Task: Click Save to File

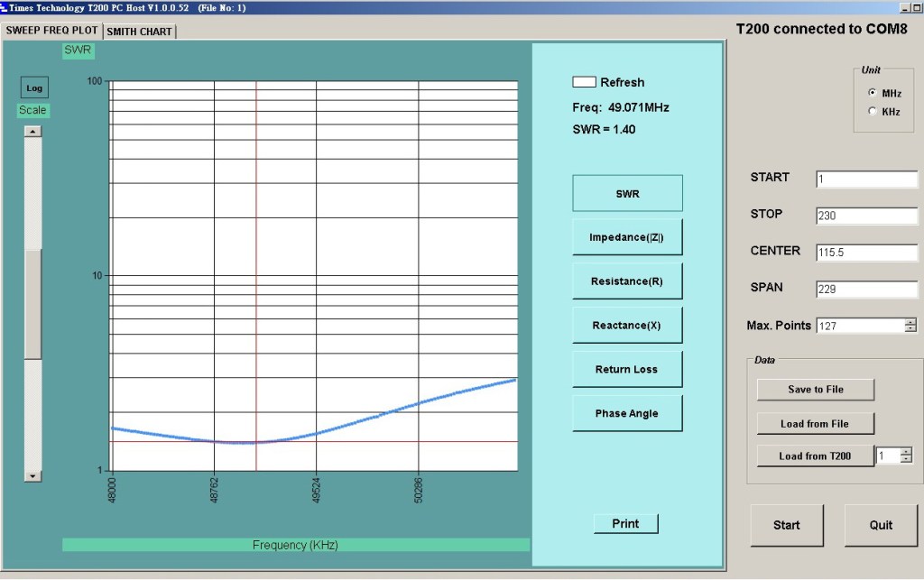Action: click(x=816, y=389)
